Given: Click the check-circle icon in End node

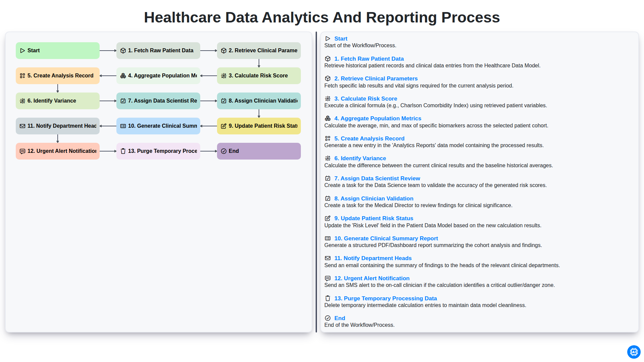Looking at the screenshot, I should click(x=224, y=151).
